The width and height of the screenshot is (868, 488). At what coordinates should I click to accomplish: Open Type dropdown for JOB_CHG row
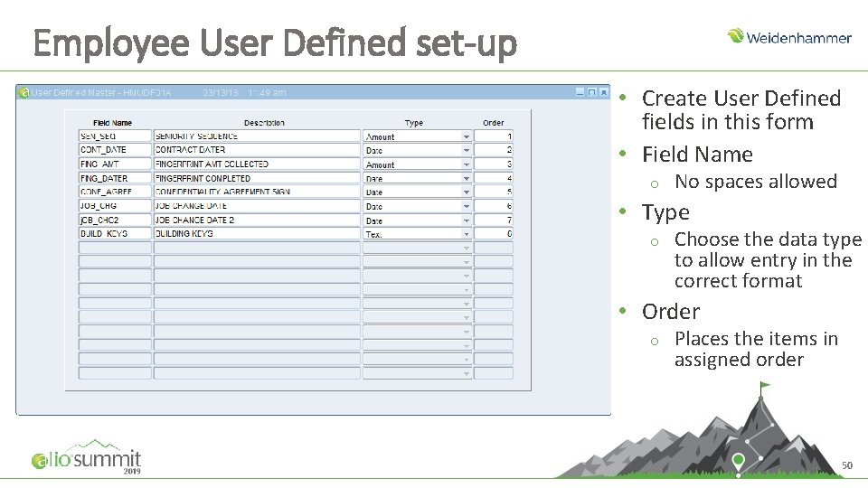[467, 206]
